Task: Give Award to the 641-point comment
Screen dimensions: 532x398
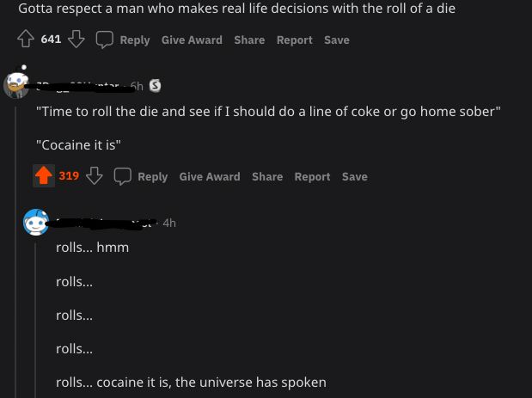Action: [192, 40]
